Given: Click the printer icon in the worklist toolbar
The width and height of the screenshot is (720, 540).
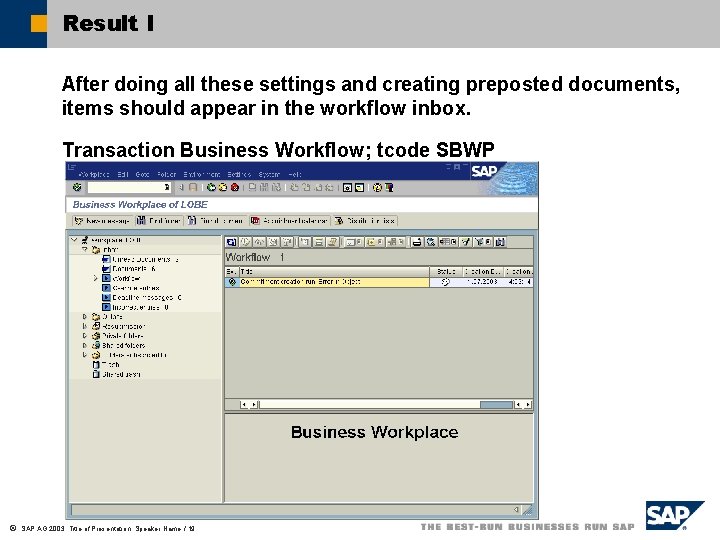Looking at the screenshot, I should (417, 242).
